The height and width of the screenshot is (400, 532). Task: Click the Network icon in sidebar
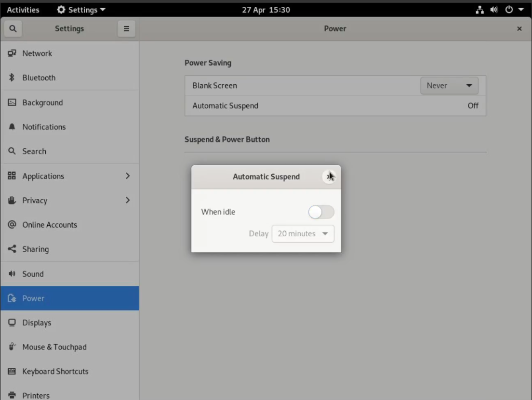click(12, 53)
